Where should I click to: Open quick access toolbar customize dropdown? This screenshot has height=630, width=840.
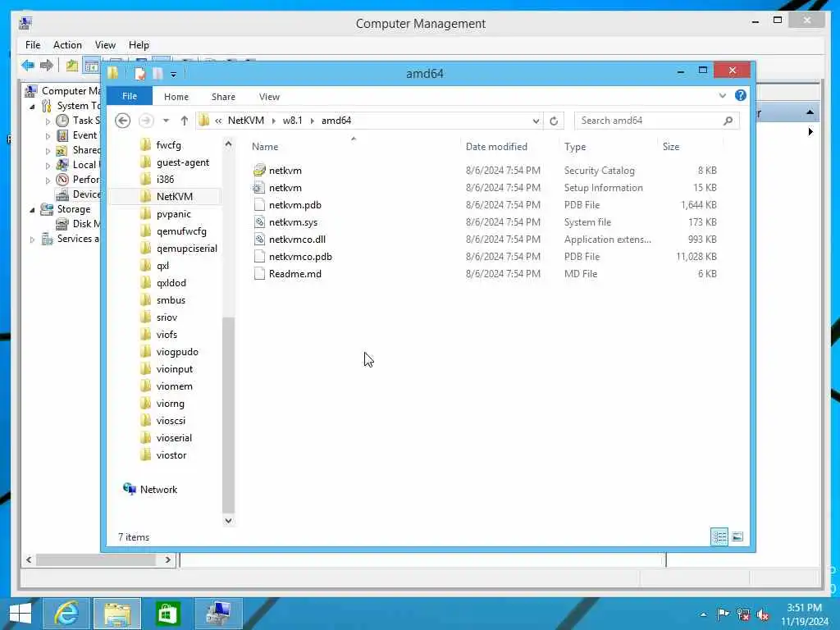173,75
